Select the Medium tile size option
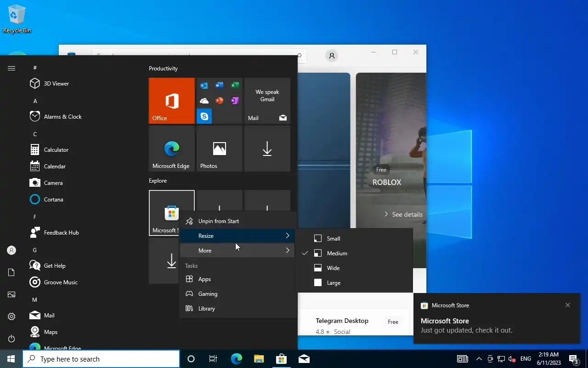This screenshot has width=588, height=368. pyautogui.click(x=354, y=253)
